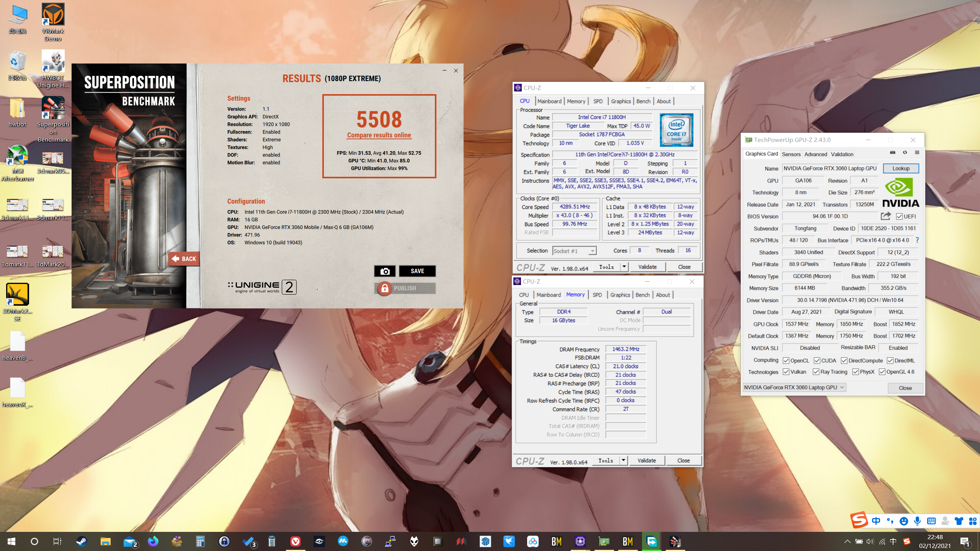Click the BIOS export share icon in GPU-Z
Image resolution: width=980 pixels, height=551 pixels.
click(885, 216)
